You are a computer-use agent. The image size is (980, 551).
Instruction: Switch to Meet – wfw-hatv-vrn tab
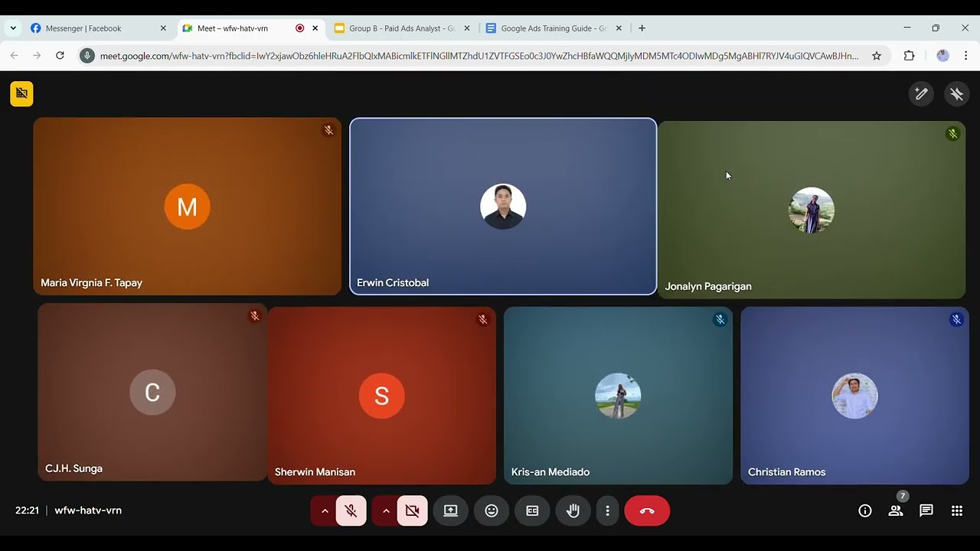coord(250,28)
